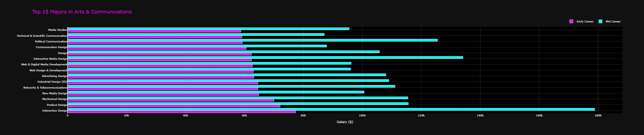The width and height of the screenshot is (644, 135).
Task: Click the magenta Early Career legend swatch
Action: [571, 22]
